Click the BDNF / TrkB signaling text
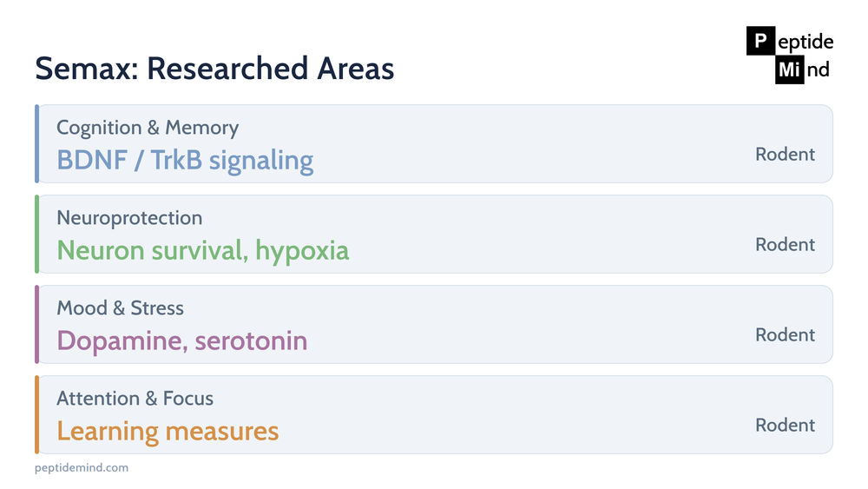Screen dimensions: 868x489 [x=185, y=161]
